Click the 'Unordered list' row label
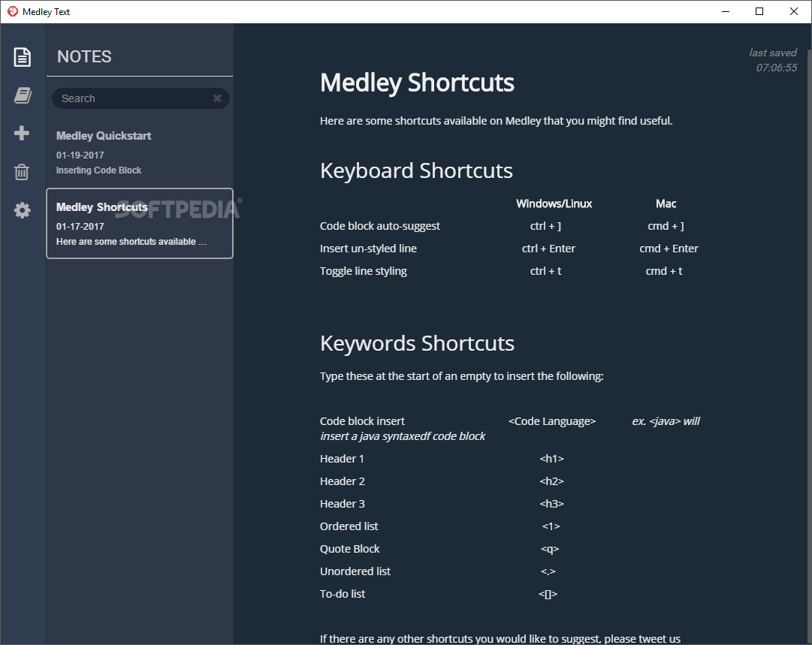812x645 pixels. pos(355,571)
